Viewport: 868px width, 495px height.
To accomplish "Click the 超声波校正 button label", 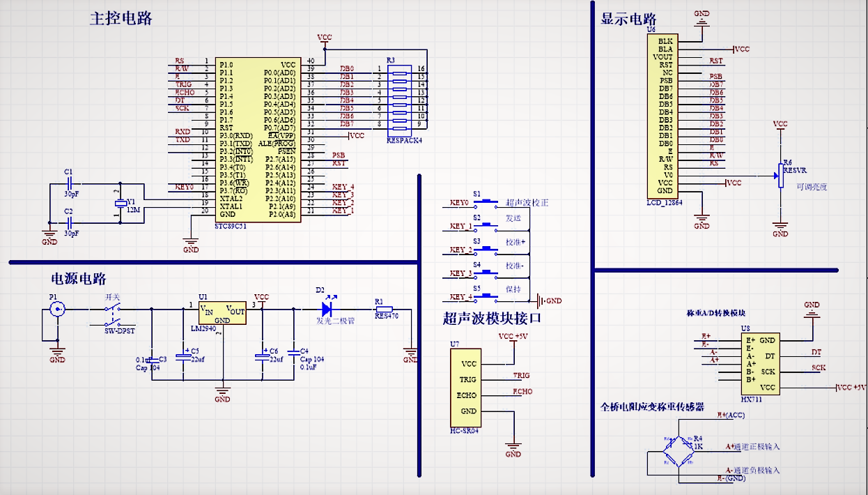I will tap(527, 202).
